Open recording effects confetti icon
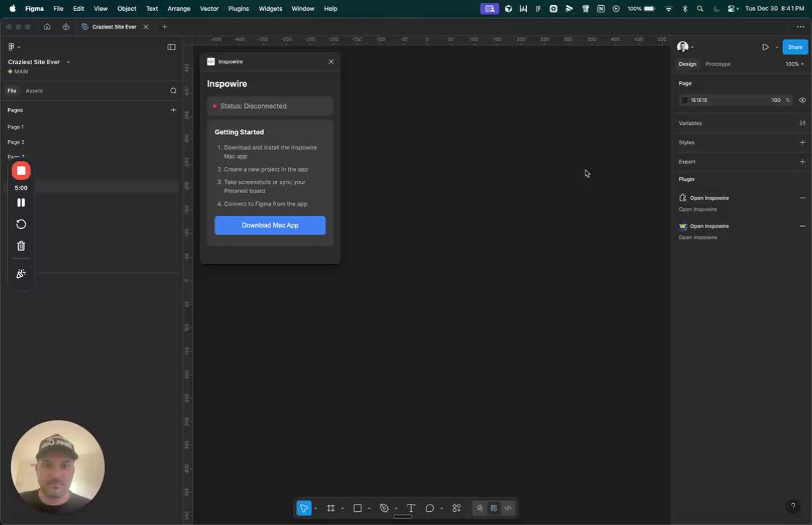 (21, 273)
